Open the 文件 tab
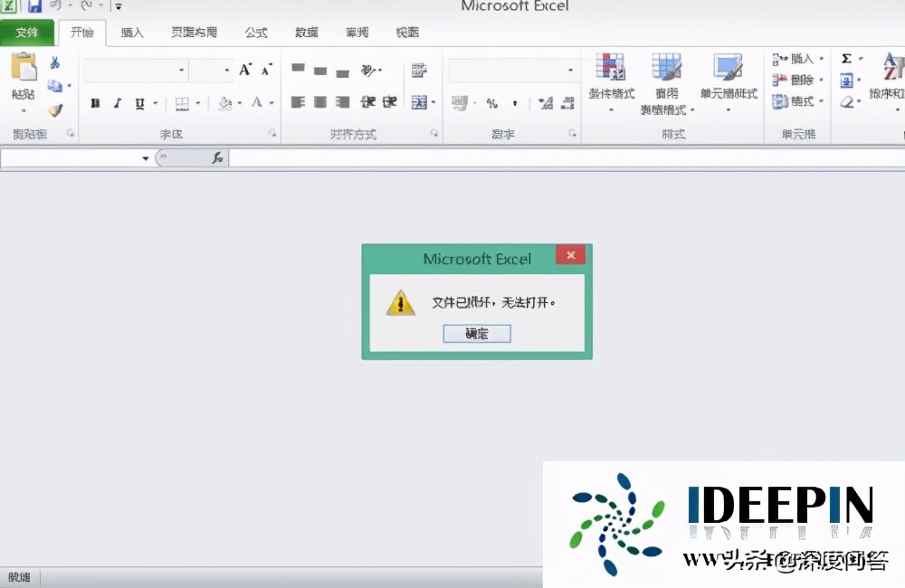905x588 pixels. tap(28, 32)
